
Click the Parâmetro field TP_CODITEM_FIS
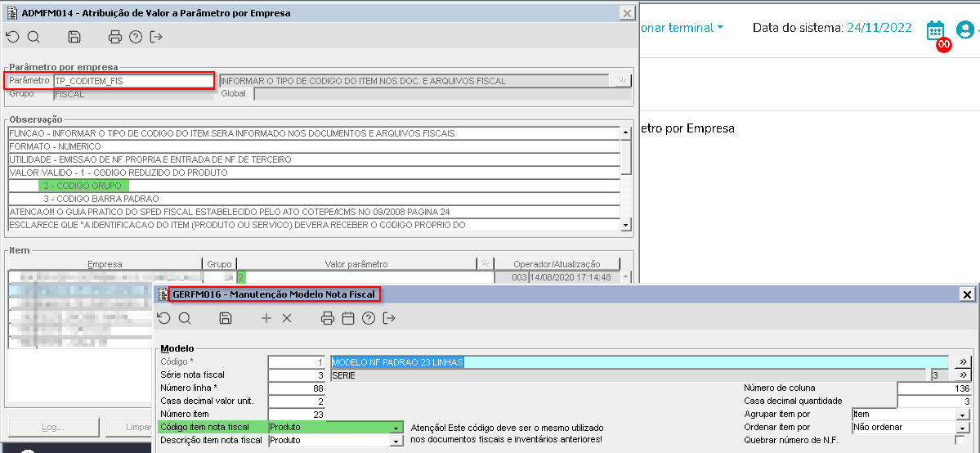coord(134,81)
